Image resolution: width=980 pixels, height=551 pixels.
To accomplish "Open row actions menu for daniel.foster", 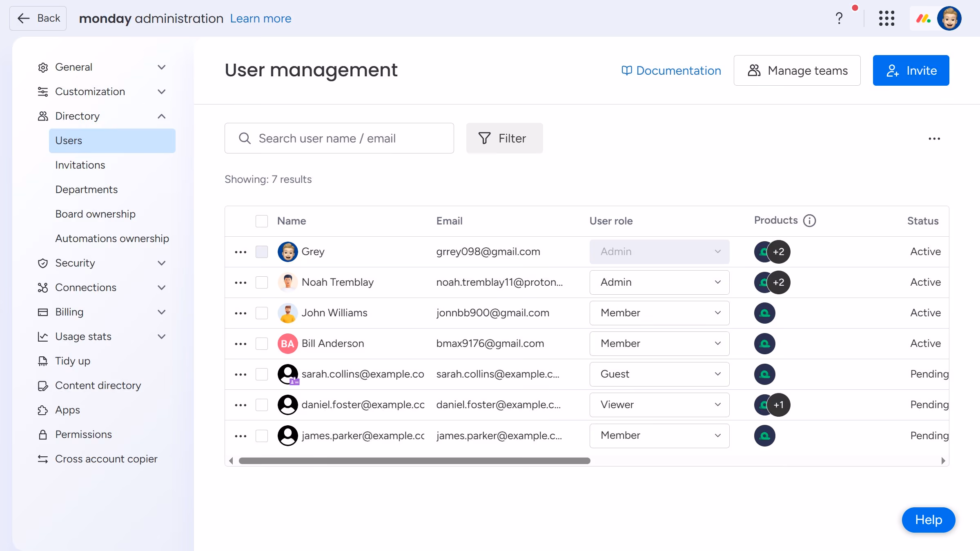I will (241, 405).
